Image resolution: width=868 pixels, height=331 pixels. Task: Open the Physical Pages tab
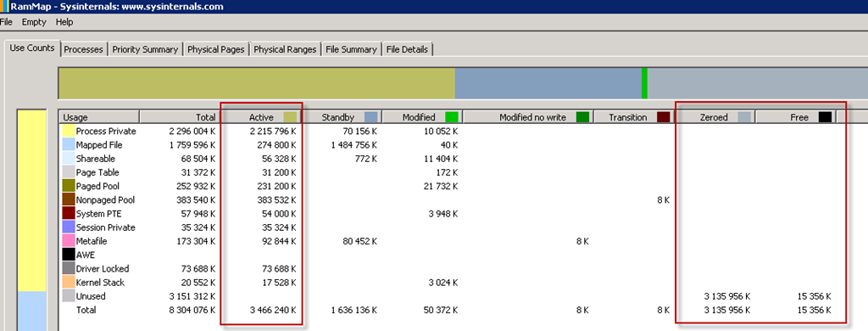tap(216, 49)
